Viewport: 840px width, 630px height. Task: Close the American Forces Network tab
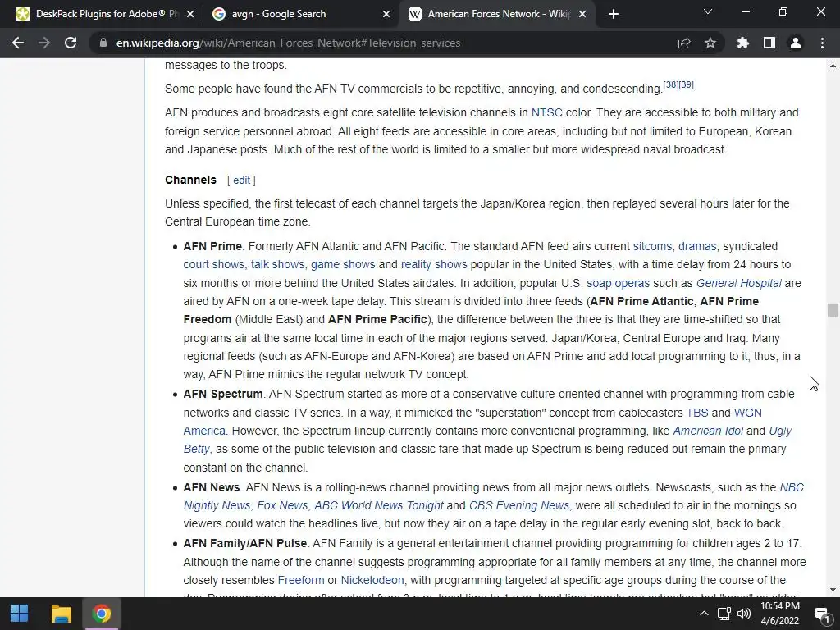583,14
